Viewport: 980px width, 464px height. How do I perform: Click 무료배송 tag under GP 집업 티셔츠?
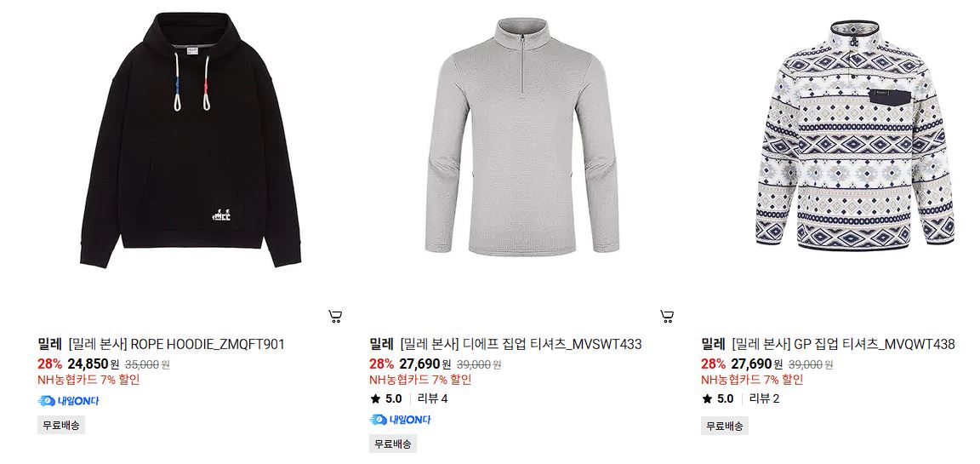coord(725,426)
